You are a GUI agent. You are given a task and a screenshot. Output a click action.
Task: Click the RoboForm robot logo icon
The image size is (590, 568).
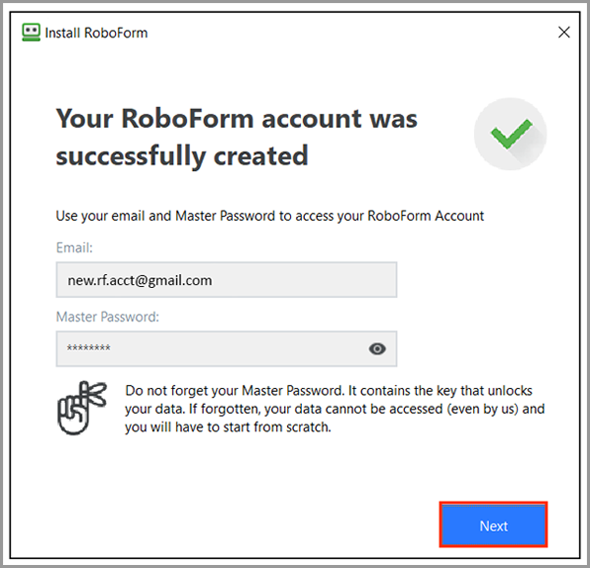[31, 32]
